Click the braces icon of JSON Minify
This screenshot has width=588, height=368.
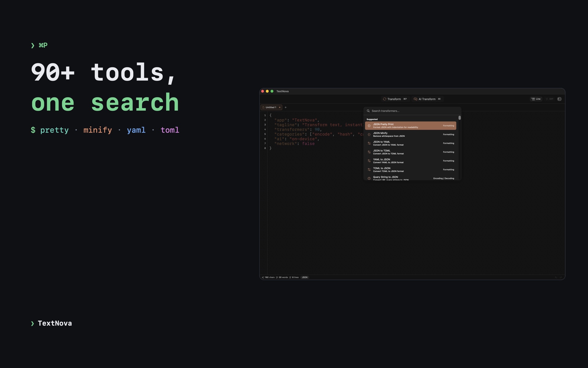click(369, 135)
